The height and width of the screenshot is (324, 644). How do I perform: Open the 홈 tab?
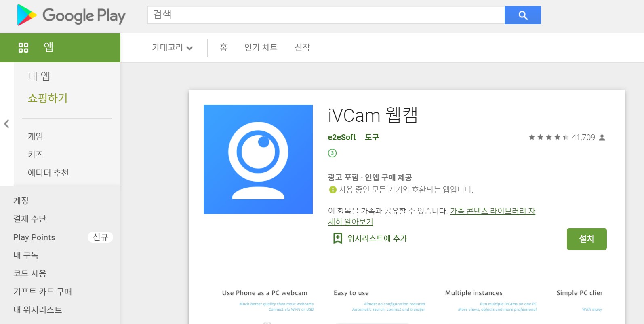223,47
